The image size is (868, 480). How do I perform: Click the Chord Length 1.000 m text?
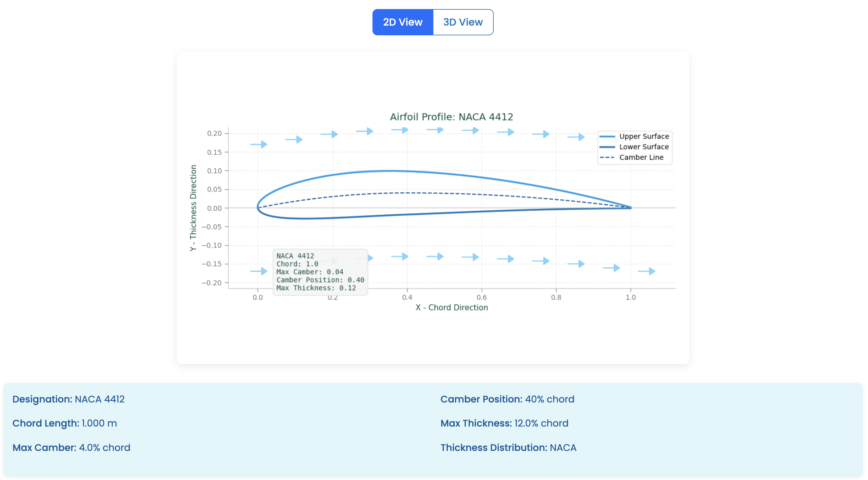pos(65,423)
